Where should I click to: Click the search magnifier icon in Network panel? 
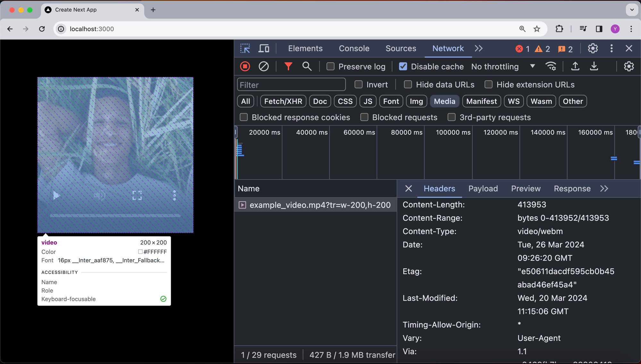pyautogui.click(x=307, y=67)
